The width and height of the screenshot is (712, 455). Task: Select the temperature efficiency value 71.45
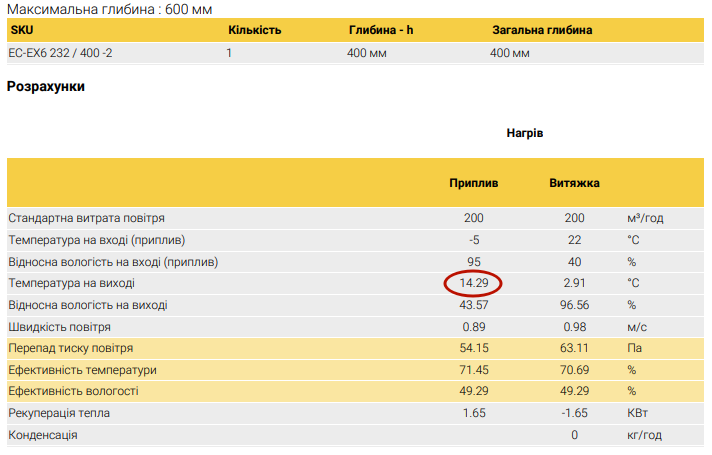tap(474, 370)
